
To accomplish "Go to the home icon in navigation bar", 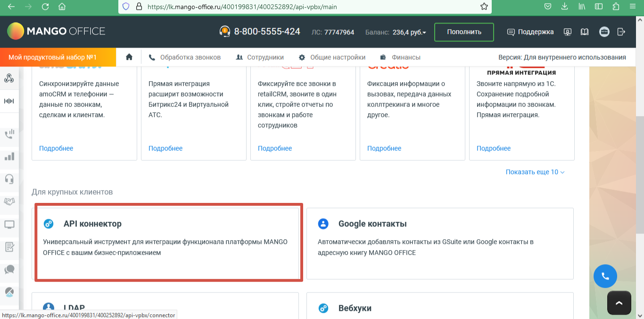I will [x=129, y=57].
